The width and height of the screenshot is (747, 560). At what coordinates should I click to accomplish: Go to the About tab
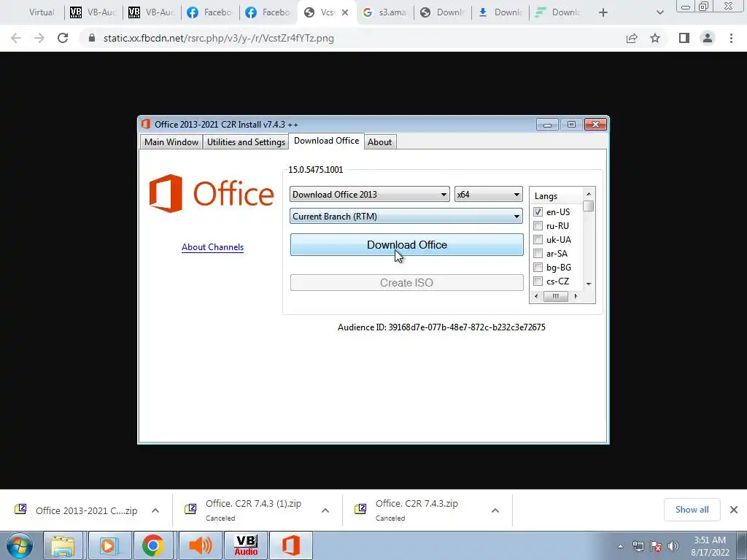379,142
